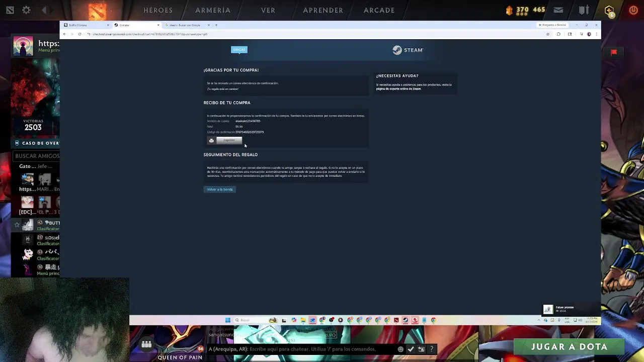644x362 pixels.
Task: Open the HÉROES menu
Action: 158,10
